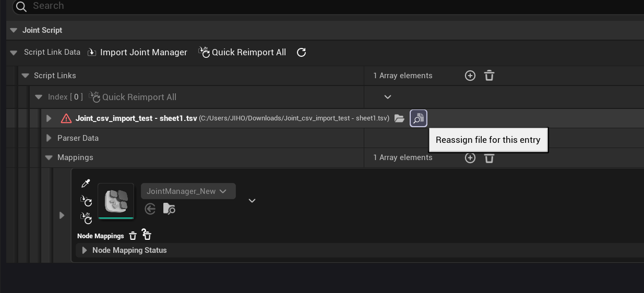644x293 pixels.
Task: Expand the Parser Data row
Action: coord(49,138)
